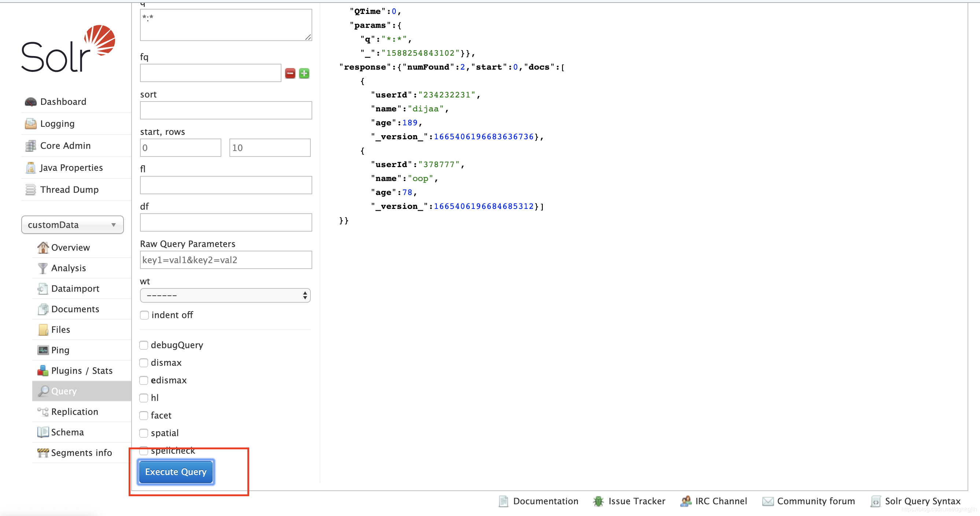This screenshot has height=516, width=980.
Task: Select the Query menu item
Action: click(82, 391)
